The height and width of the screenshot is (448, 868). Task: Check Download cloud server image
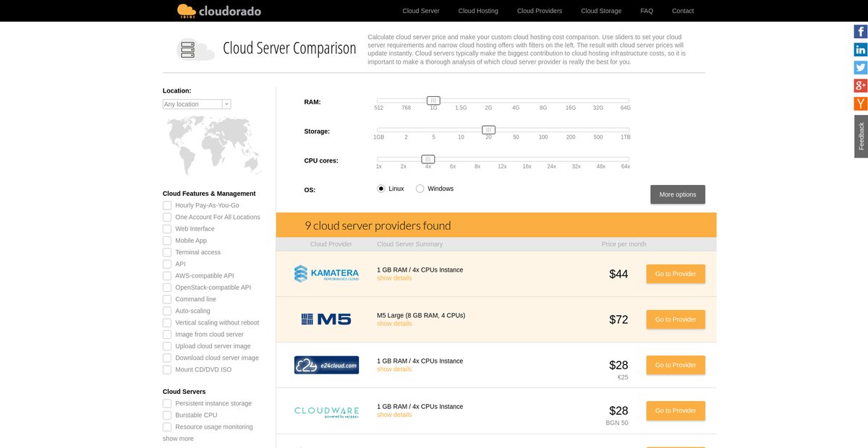(167, 358)
